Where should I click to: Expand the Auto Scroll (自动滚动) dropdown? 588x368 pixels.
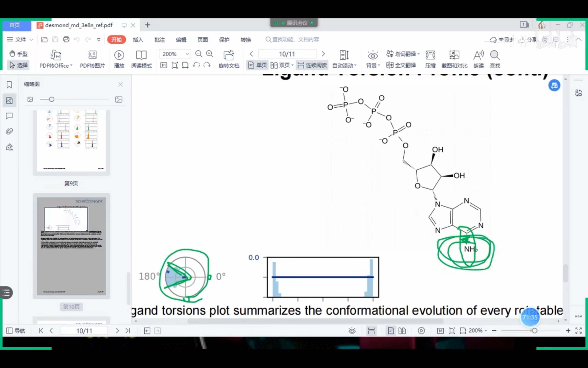point(356,65)
